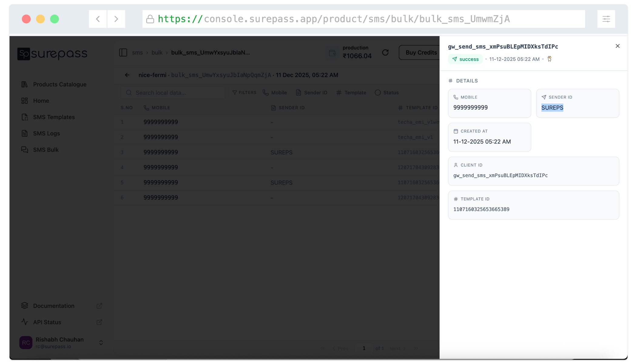The image size is (637, 364).
Task: Open the Sender ID filter dropdown
Action: [312, 93]
